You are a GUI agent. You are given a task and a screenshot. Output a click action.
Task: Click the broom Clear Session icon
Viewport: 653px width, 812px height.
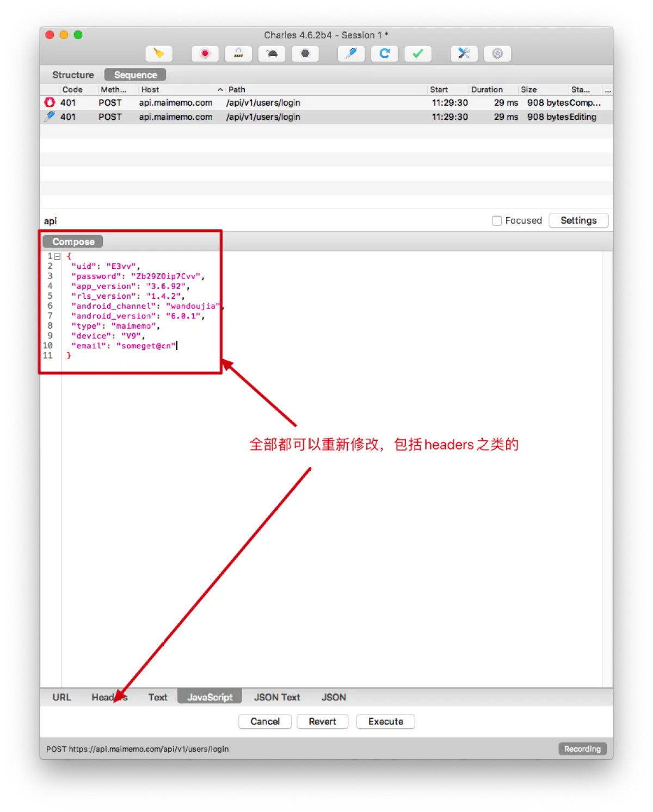pos(159,54)
